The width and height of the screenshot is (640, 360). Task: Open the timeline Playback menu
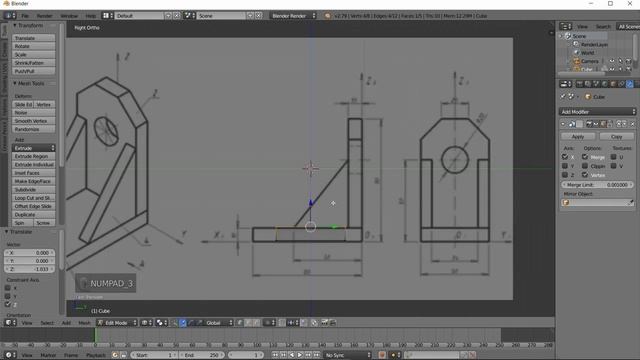(96, 355)
